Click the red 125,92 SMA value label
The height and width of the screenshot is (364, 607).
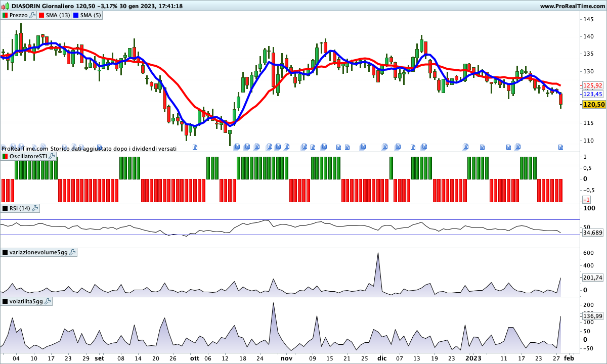click(x=593, y=85)
